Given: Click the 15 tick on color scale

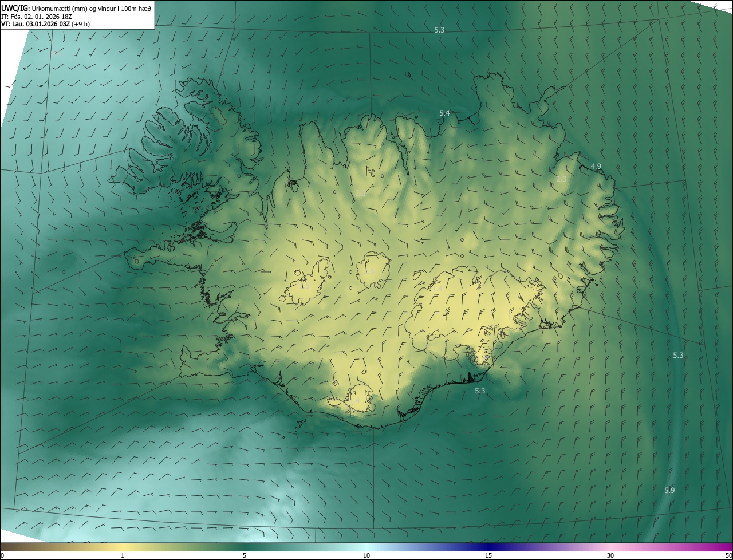Looking at the screenshot, I should pyautogui.click(x=488, y=555).
